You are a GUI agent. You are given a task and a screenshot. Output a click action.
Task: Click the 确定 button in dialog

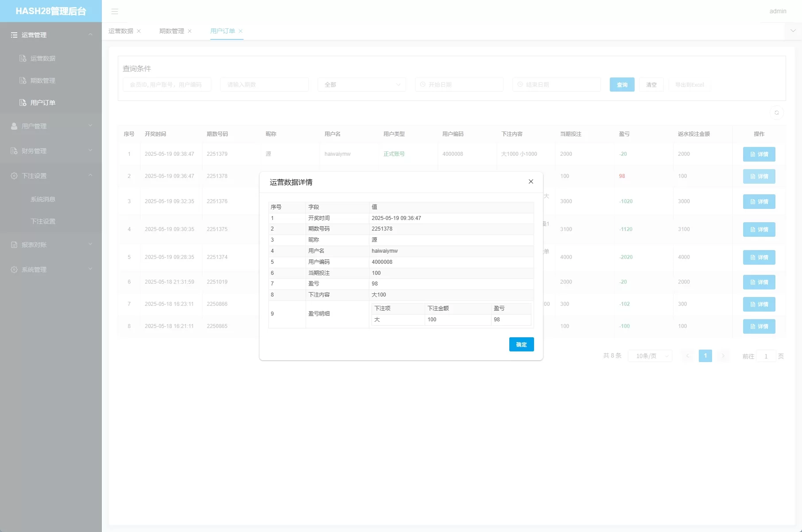point(521,344)
